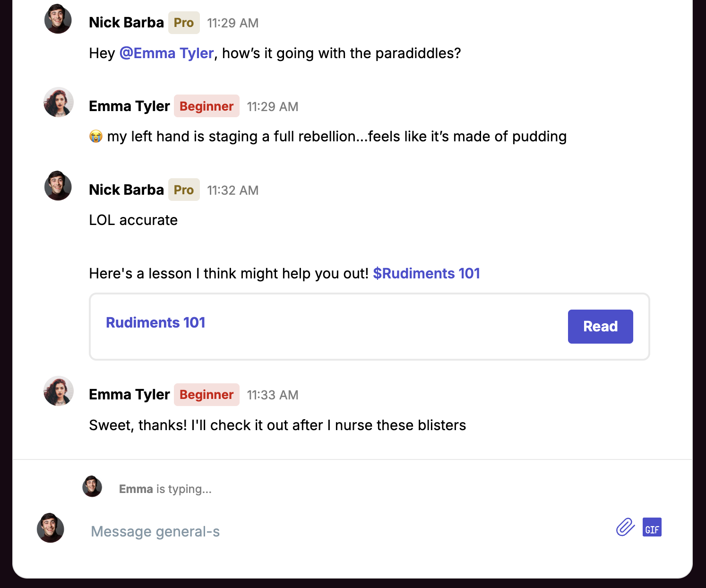Click the Beginner badge at 11:29 AM
706x588 pixels.
tap(207, 106)
